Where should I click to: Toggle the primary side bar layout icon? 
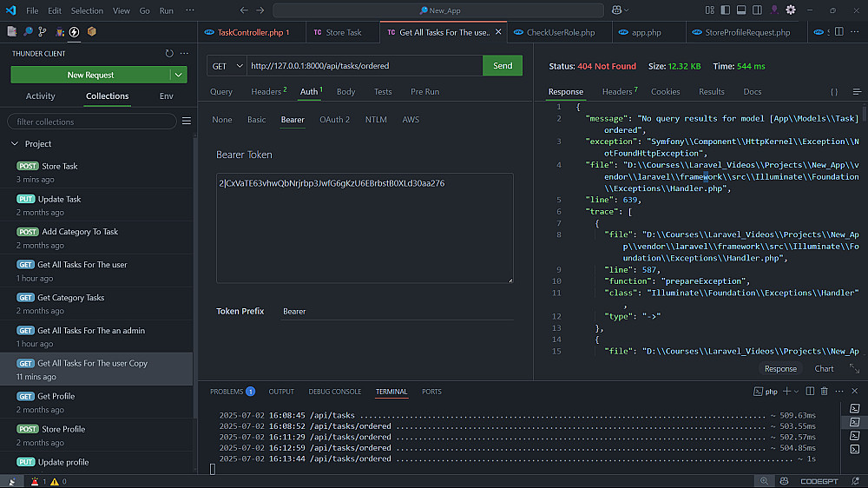click(727, 10)
